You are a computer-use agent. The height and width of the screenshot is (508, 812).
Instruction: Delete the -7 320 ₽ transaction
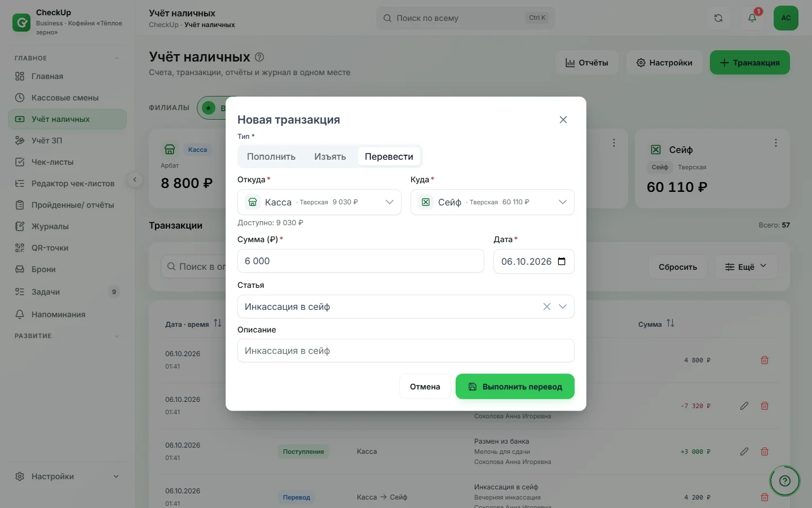(x=765, y=406)
